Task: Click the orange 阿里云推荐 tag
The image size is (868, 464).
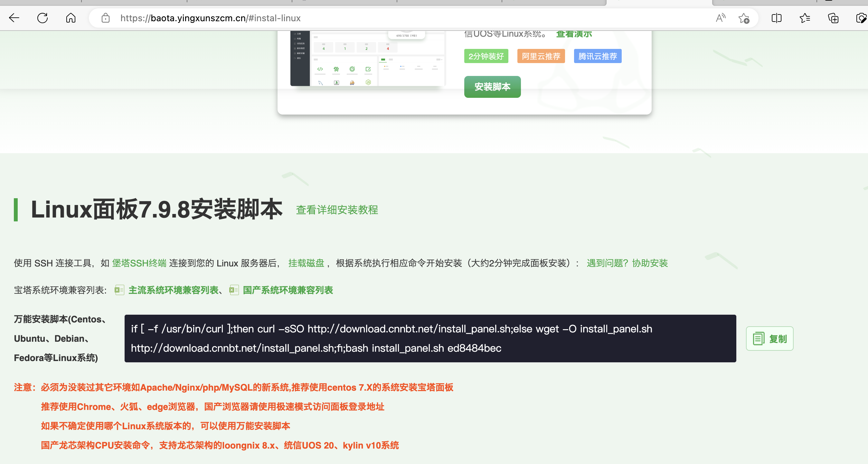Action: (x=541, y=56)
